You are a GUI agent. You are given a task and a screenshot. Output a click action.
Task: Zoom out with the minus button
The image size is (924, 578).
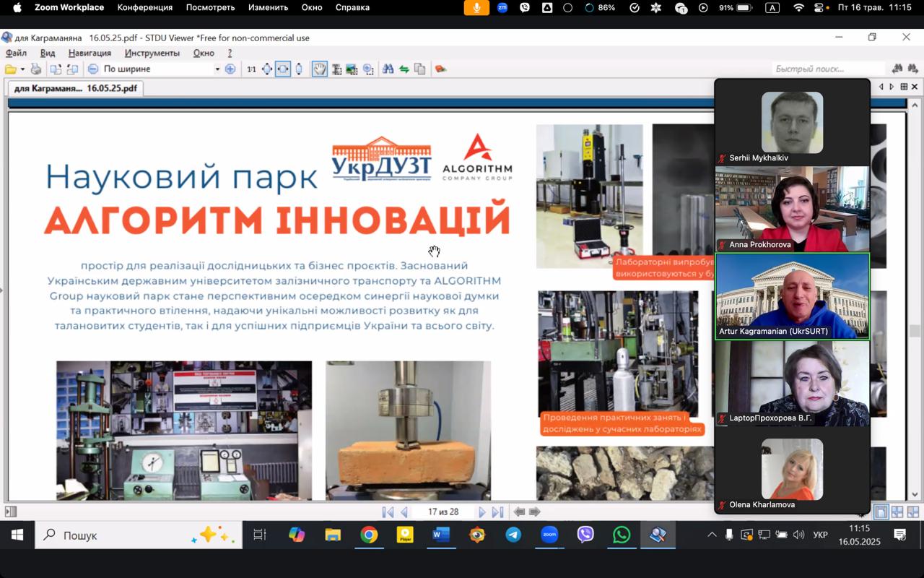tap(93, 69)
